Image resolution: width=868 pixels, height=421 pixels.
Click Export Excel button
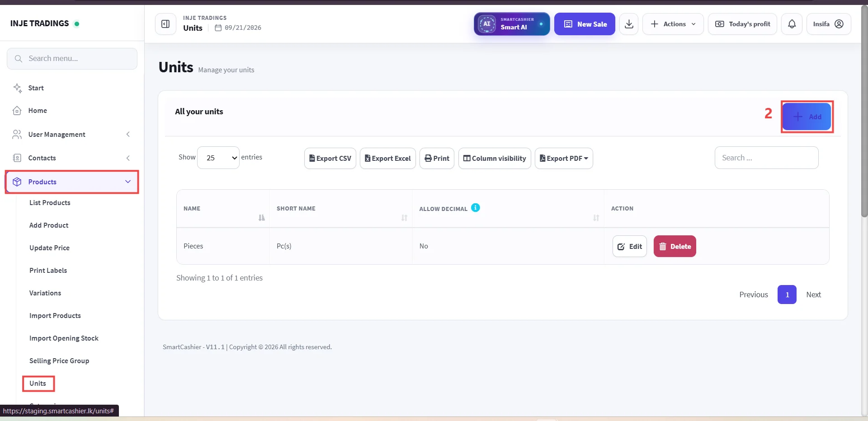pos(388,159)
